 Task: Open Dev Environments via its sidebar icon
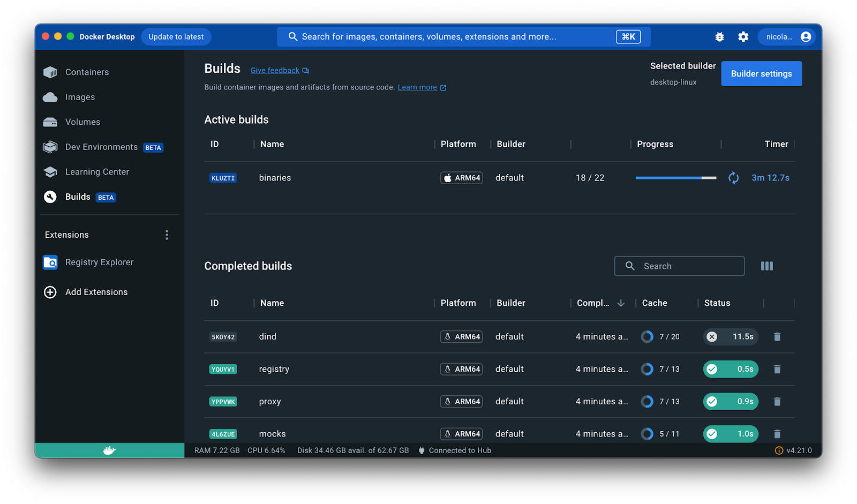50,147
